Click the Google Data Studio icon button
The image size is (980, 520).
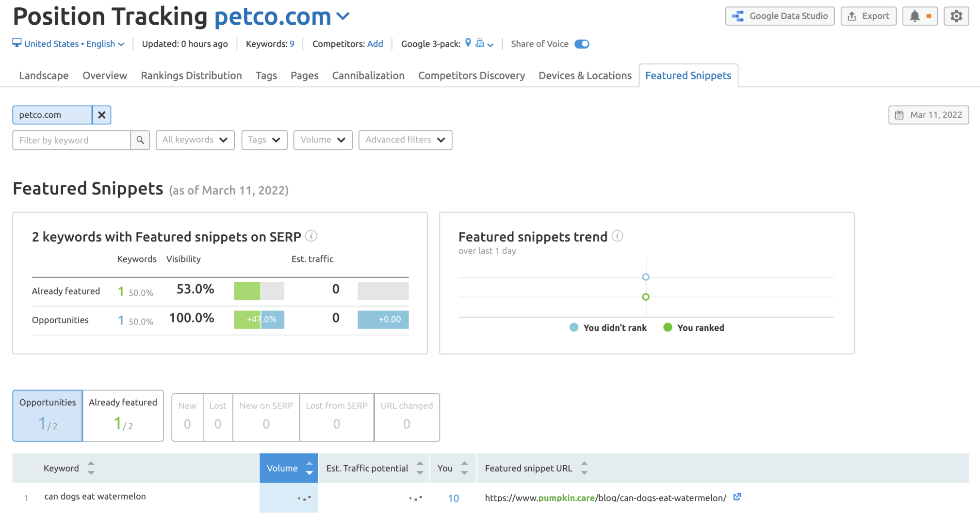780,16
